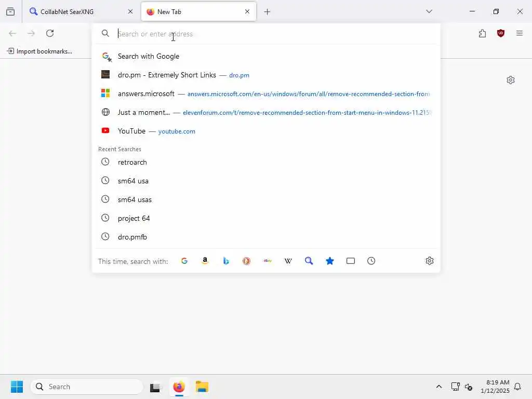Show hidden system tray icons
The image size is (532, 399).
click(x=438, y=387)
